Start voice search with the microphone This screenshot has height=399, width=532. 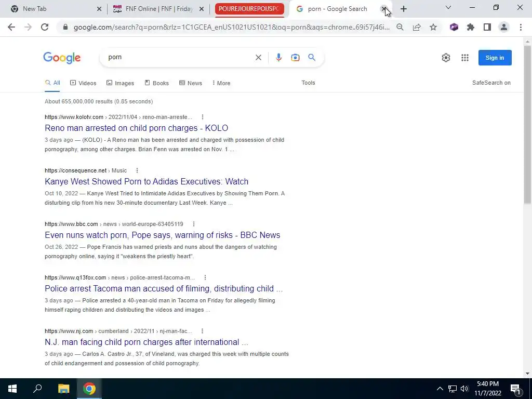tap(278, 57)
